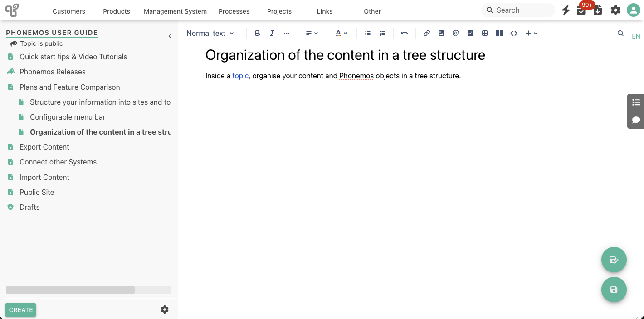Open the text color picker
Viewport: 644px width, 319px height.
(x=341, y=33)
